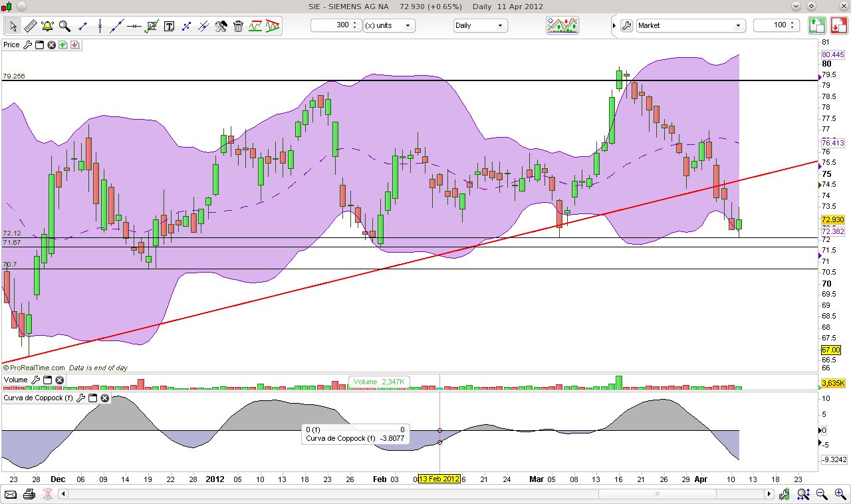Open Volume panel settings with the wrench icon
Screen dimensions: 851x504
tap(37, 380)
